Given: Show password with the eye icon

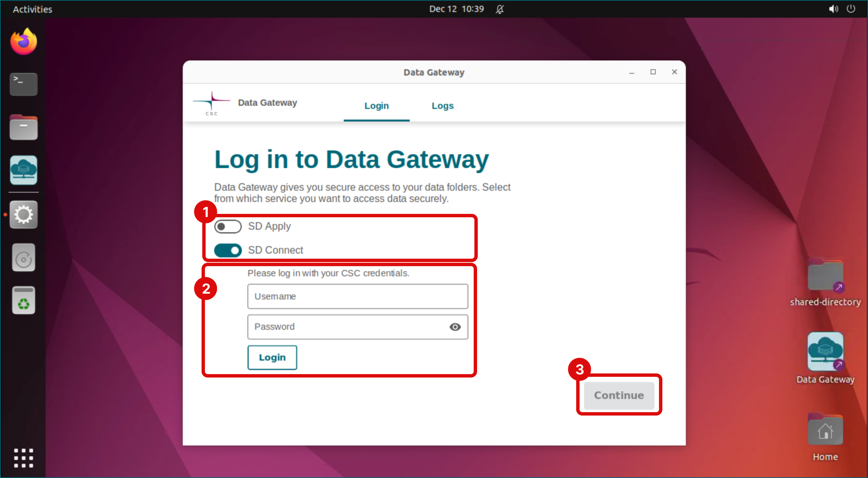Looking at the screenshot, I should click(x=455, y=327).
